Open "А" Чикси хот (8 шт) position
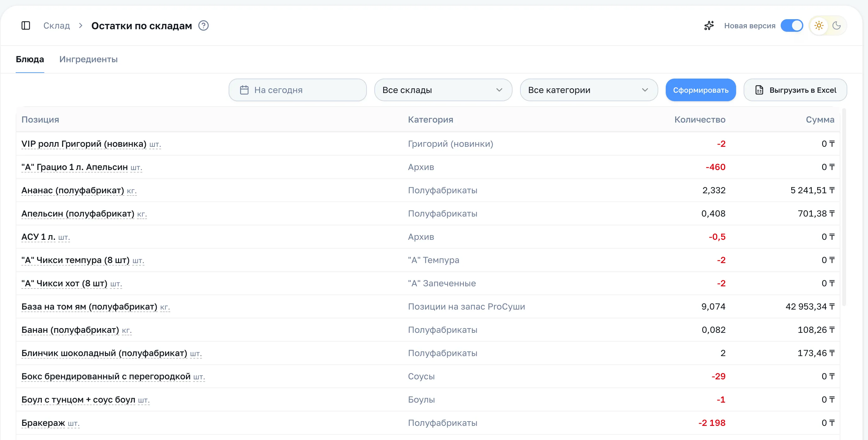 pos(64,283)
